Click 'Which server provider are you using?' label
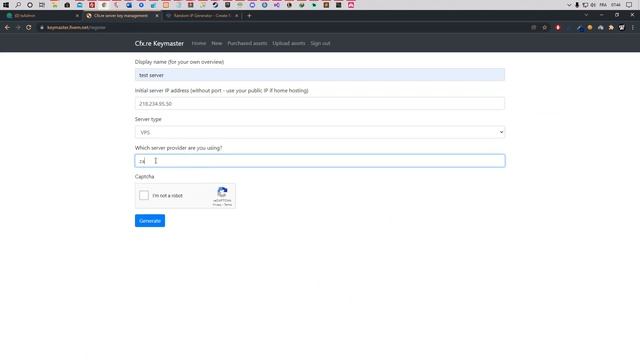The width and height of the screenshot is (640, 360). 178,148
